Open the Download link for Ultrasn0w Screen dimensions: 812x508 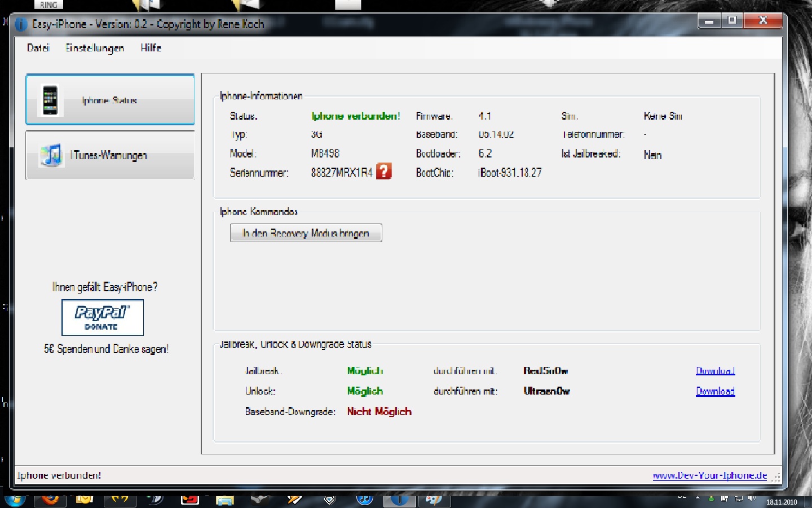click(x=715, y=391)
